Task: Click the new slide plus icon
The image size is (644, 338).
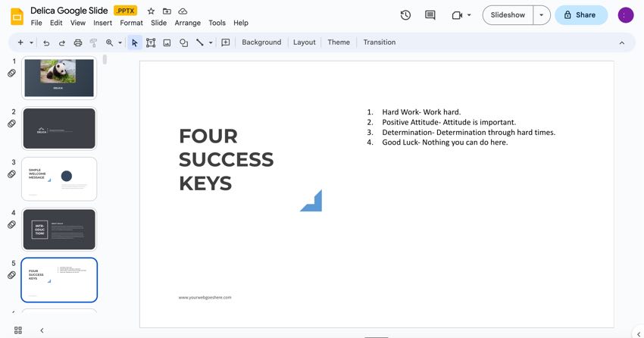Action: [20, 42]
